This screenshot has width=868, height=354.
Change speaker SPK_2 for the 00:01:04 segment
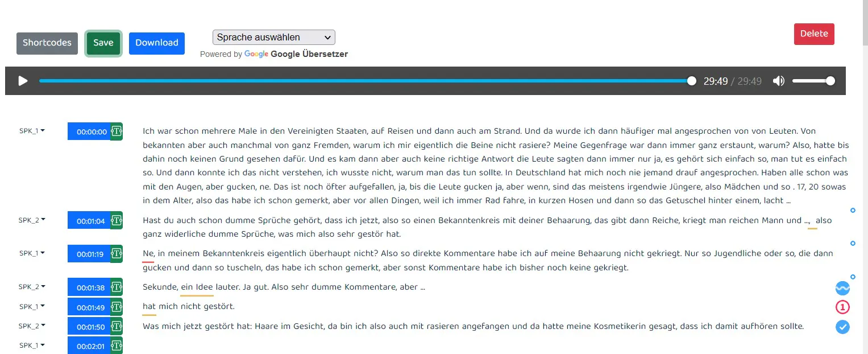coord(32,220)
